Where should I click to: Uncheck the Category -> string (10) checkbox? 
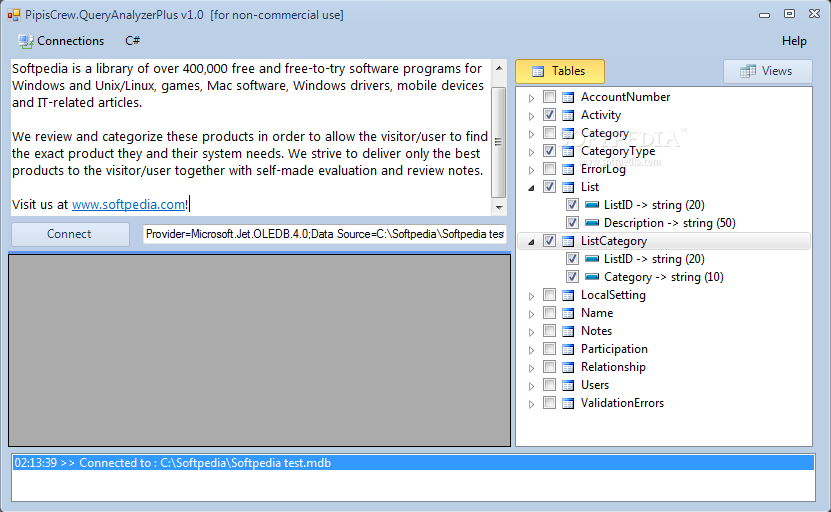coord(572,277)
